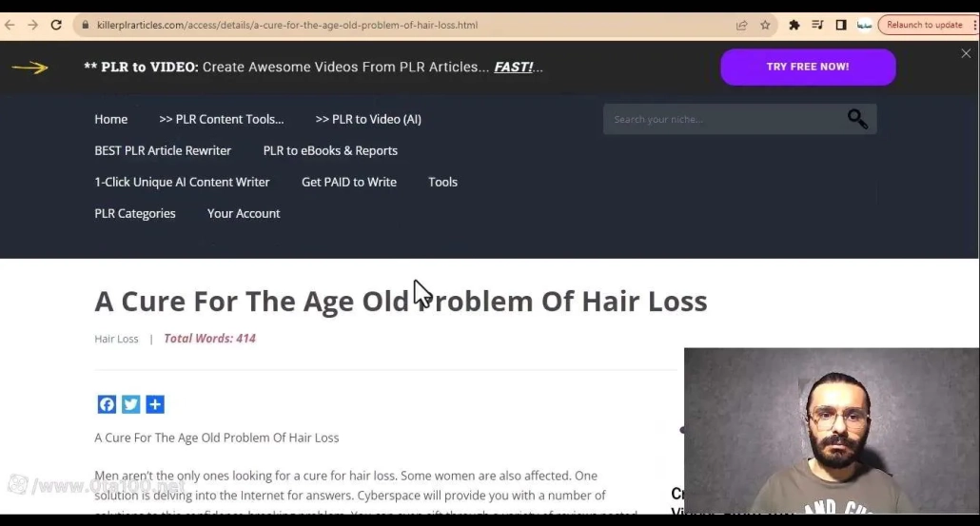The width and height of the screenshot is (980, 526).
Task: Open the Chrome extensions puzzle icon
Action: pos(794,25)
